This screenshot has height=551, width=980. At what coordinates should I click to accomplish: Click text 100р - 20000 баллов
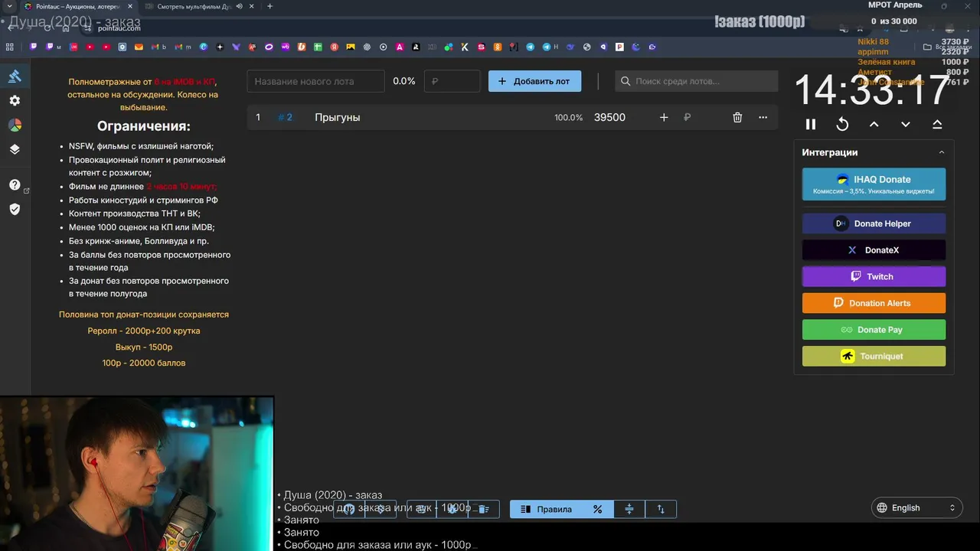[x=144, y=363]
